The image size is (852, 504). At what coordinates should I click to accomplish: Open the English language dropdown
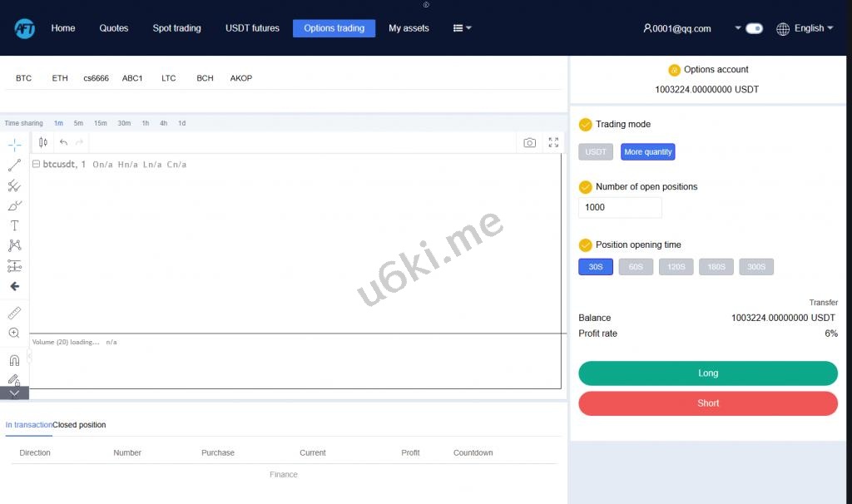tap(805, 28)
